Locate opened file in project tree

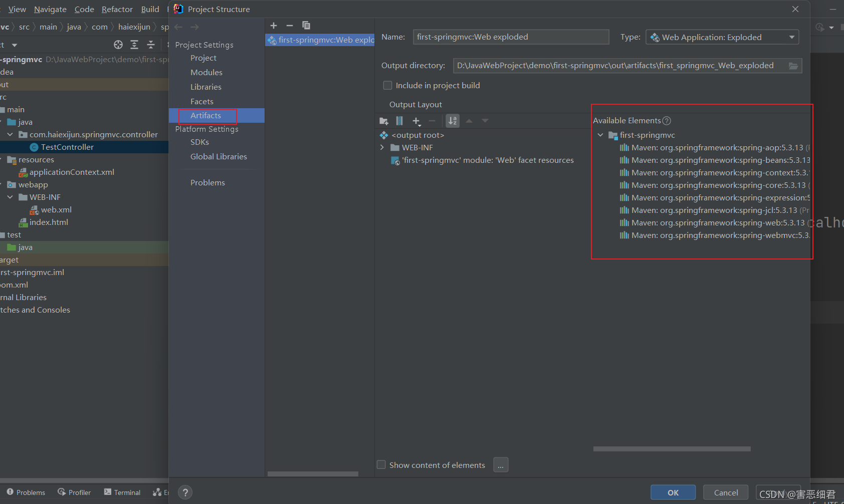[118, 45]
